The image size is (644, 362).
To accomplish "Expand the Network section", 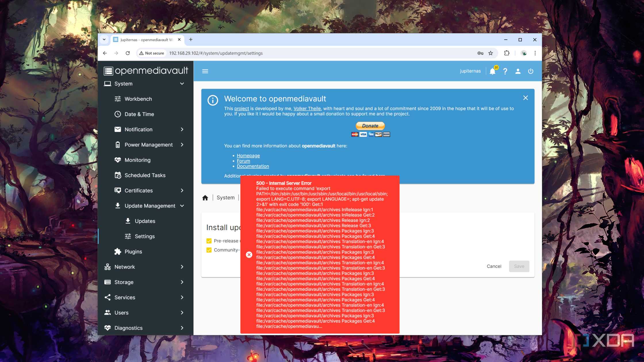I will click(182, 267).
